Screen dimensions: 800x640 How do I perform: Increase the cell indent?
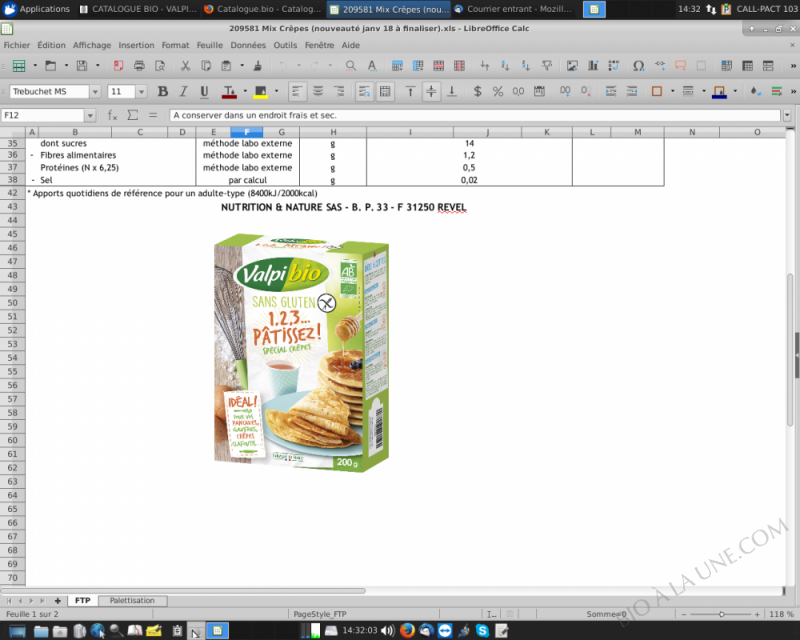pos(611,91)
